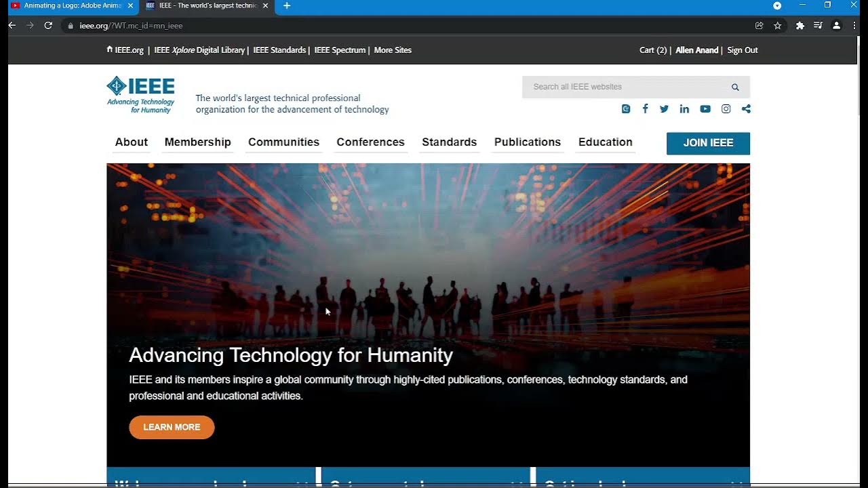Close the IEEE tab
The height and width of the screenshot is (488, 868).
[x=265, y=5]
